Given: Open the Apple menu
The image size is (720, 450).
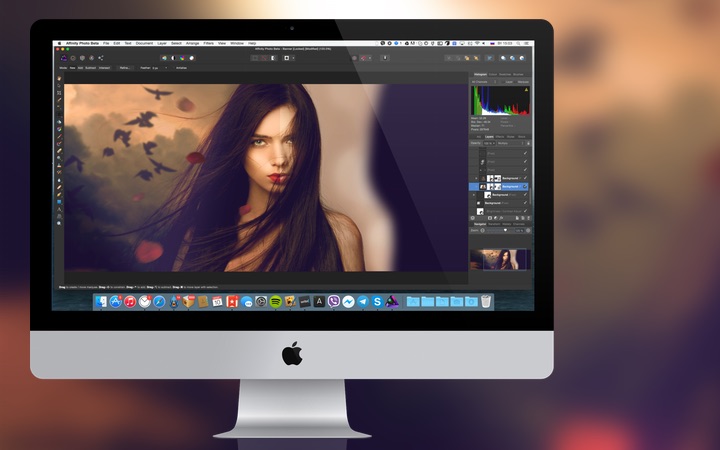Looking at the screenshot, I should tap(59, 43).
